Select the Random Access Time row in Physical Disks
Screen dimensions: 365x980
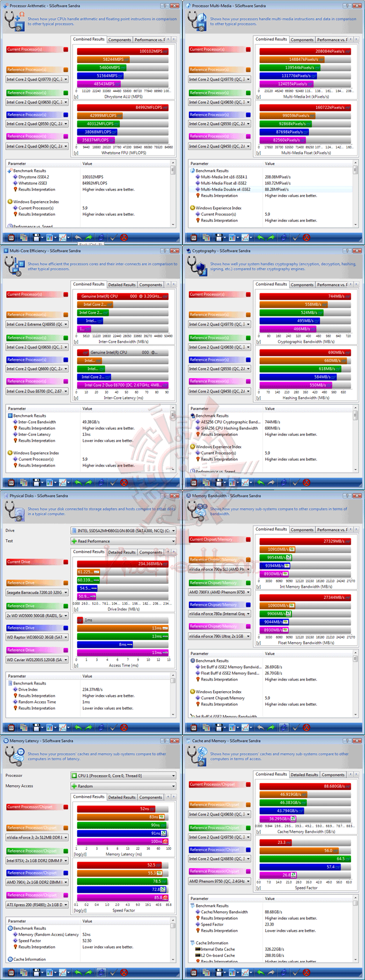[89, 702]
